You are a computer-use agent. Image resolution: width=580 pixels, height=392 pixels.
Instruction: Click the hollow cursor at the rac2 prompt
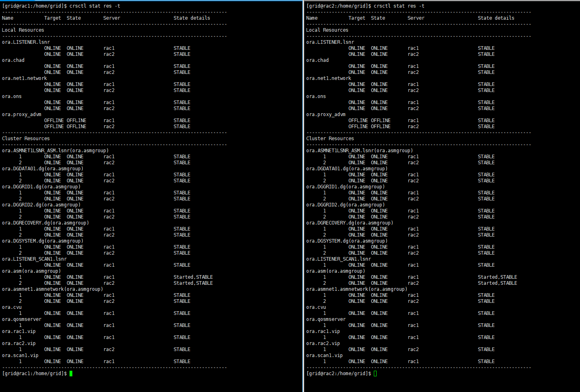click(x=375, y=374)
